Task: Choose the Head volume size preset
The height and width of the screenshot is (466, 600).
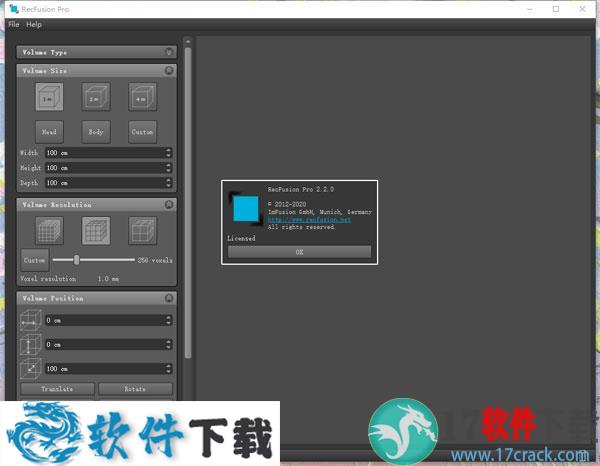Action: 49,132
